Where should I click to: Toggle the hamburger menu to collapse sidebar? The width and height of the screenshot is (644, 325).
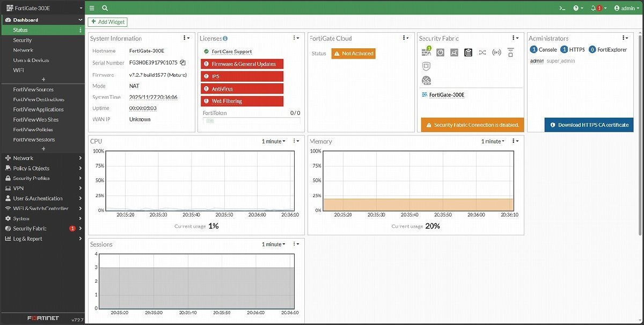coord(92,8)
